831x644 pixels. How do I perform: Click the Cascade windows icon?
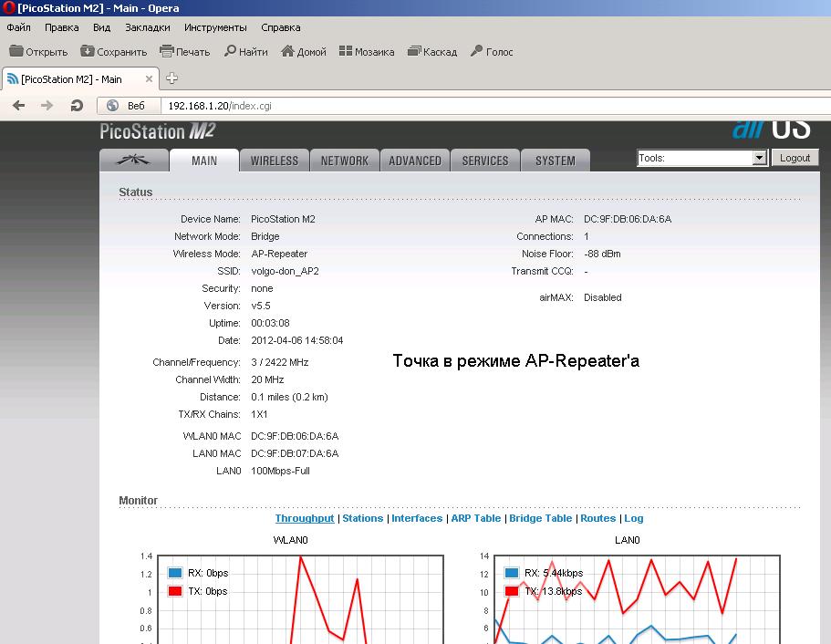(414, 51)
